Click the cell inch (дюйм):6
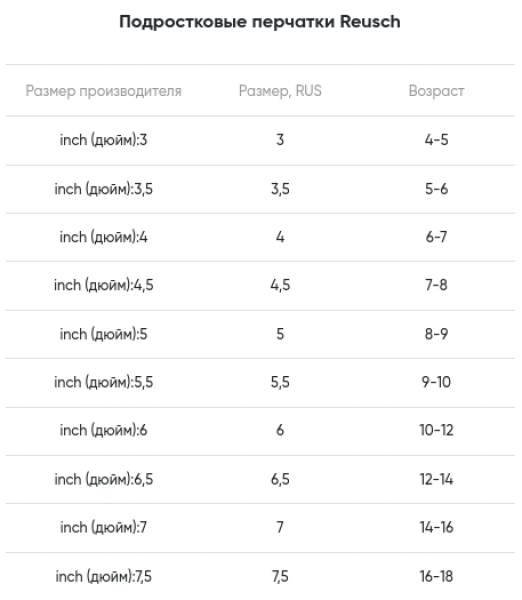This screenshot has width=522, height=600. 103,430
